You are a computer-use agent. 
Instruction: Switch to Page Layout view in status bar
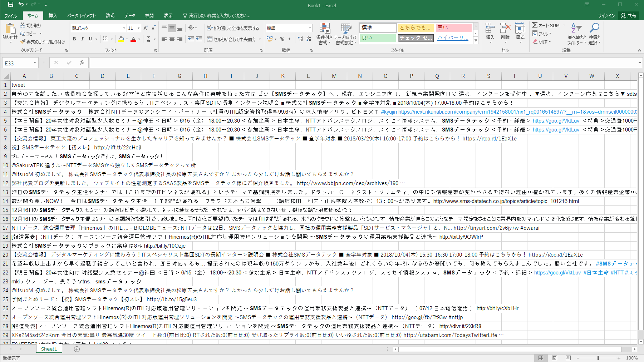(x=554, y=358)
